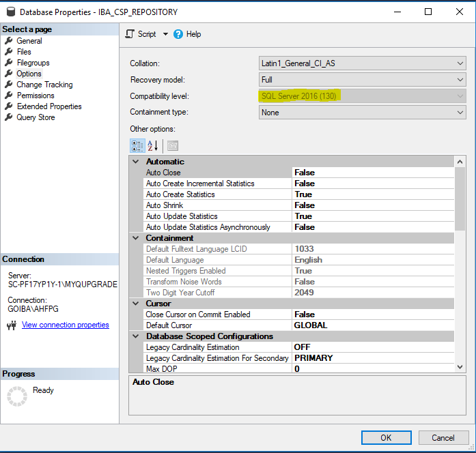Click the Script toolbar icon
The image size is (476, 453).
pyautogui.click(x=130, y=34)
